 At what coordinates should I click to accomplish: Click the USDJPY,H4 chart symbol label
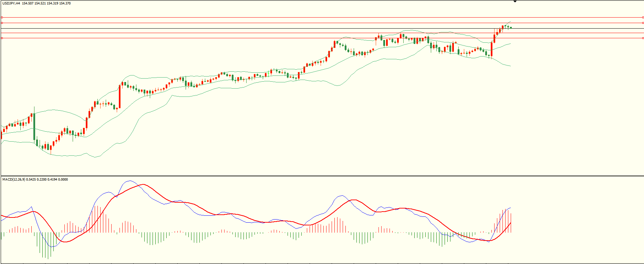[11, 3]
